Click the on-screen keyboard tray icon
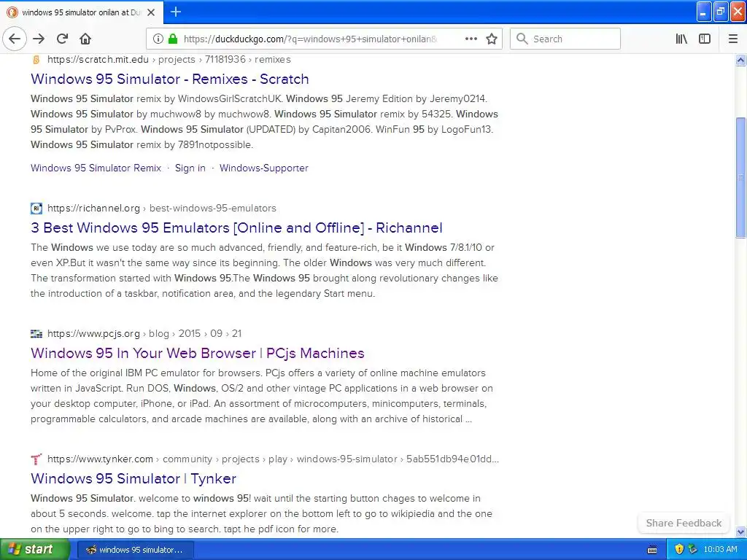The width and height of the screenshot is (747, 560). click(652, 550)
